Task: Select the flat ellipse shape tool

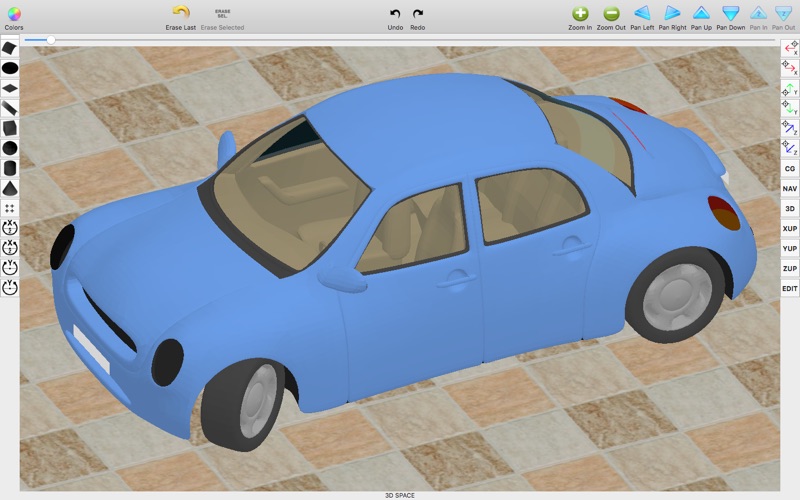Action: point(10,68)
